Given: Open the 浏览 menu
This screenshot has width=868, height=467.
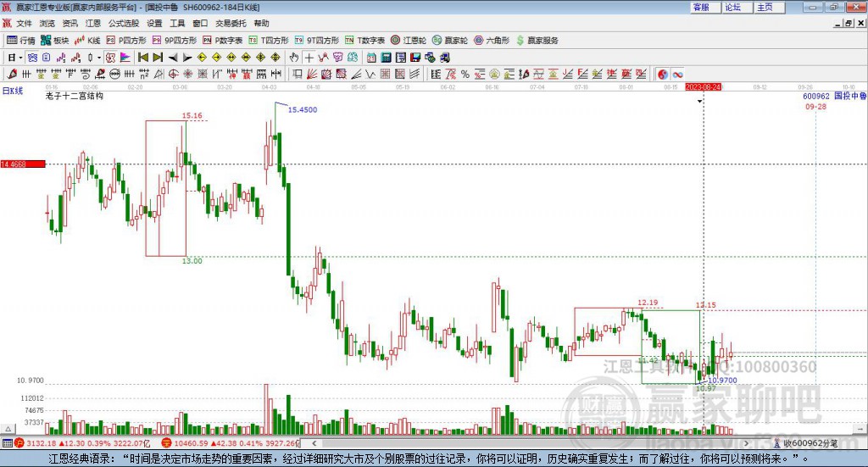Looking at the screenshot, I should (x=47, y=23).
